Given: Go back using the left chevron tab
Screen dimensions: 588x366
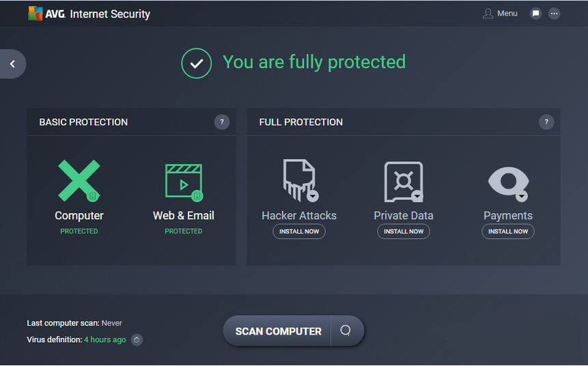Looking at the screenshot, I should (13, 64).
